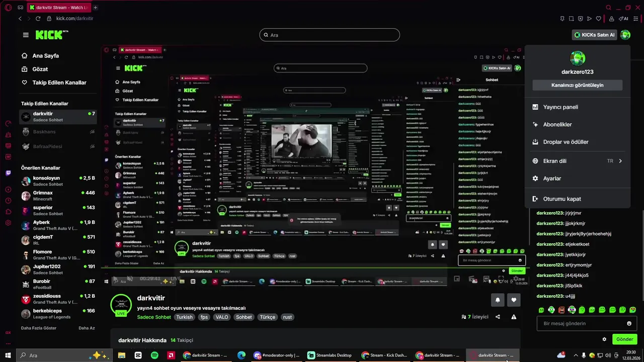The width and height of the screenshot is (644, 362).
Task: Click the kick.com/darkvitir address bar
Action: pyautogui.click(x=74, y=19)
